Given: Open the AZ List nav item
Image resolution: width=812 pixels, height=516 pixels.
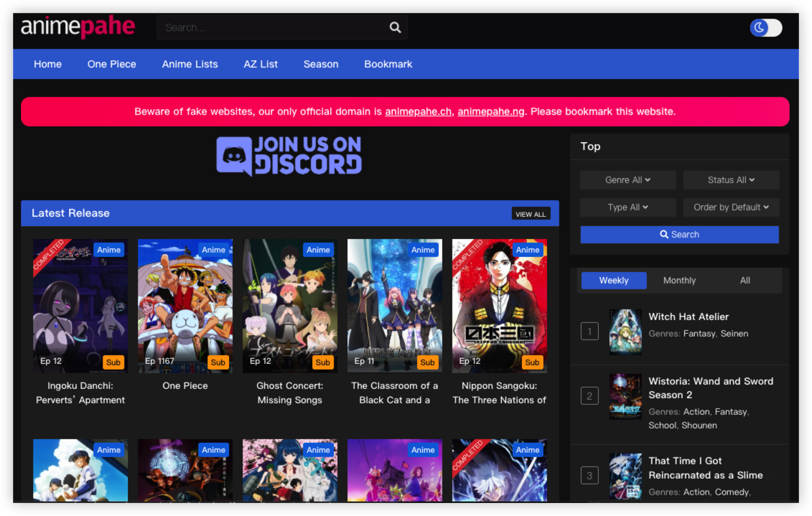Looking at the screenshot, I should (261, 64).
